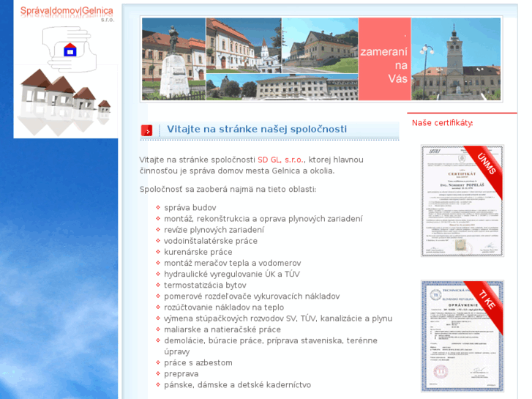
Task: Click the 'Spoločnosť sa zaoberá najmä' paragraph
Action: (x=228, y=190)
